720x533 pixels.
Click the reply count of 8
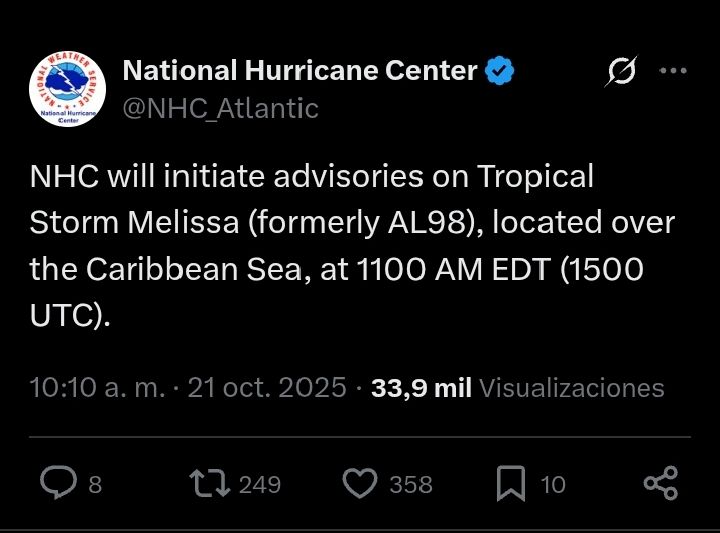[x=95, y=485]
